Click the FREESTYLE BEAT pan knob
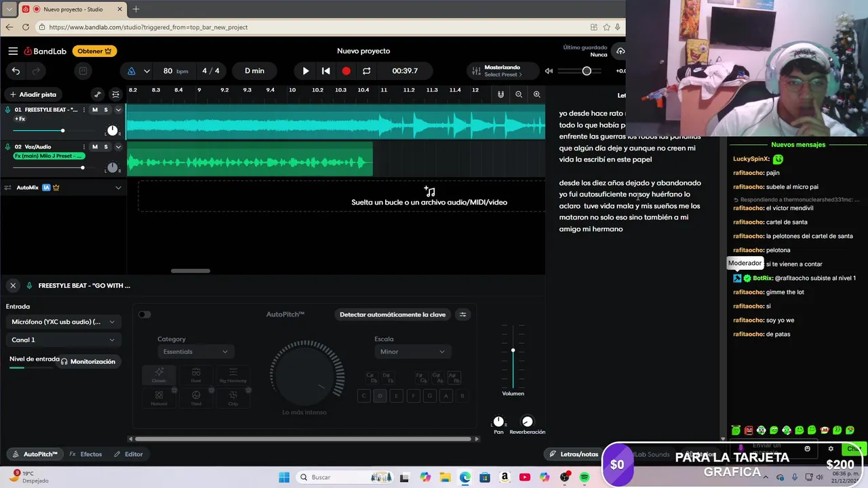The image size is (868, 488). point(113,131)
